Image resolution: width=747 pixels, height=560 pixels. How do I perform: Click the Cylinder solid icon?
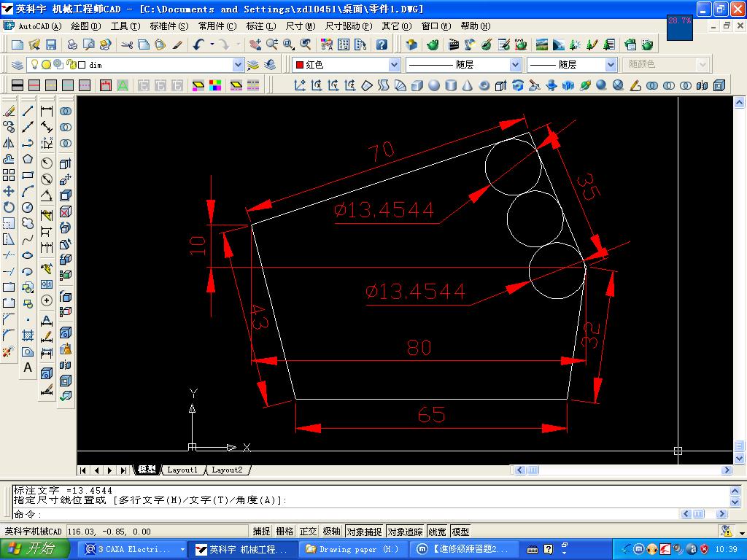(x=451, y=85)
